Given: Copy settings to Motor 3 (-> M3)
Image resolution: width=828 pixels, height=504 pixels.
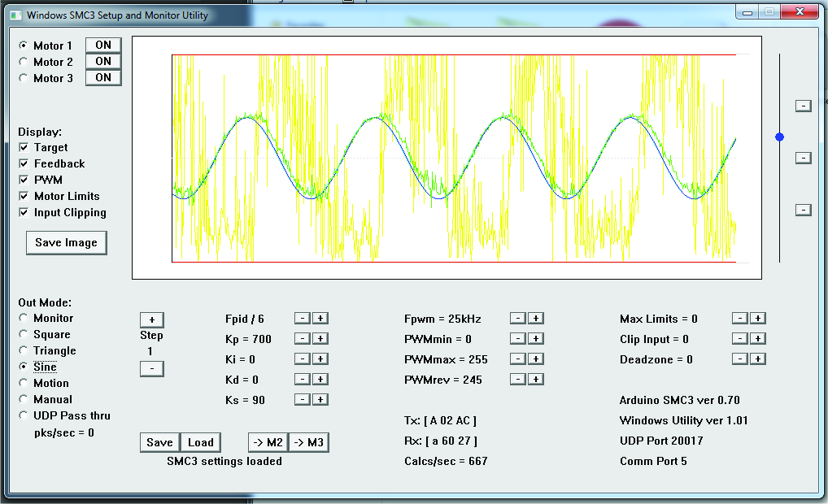Looking at the screenshot, I should pyautogui.click(x=309, y=442).
